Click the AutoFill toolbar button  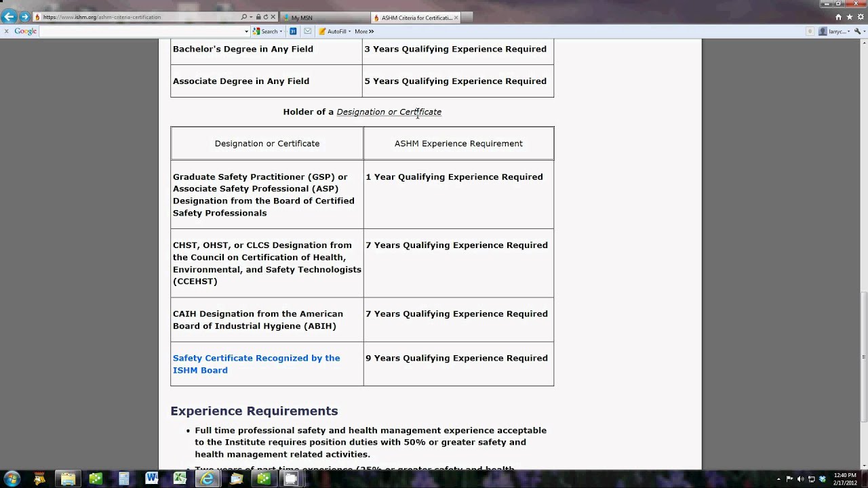333,31
